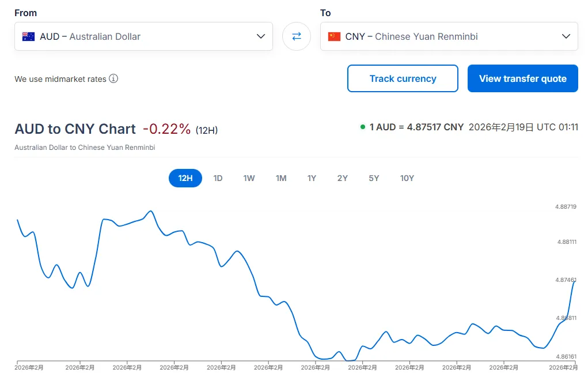Select the 12H time range
The image size is (588, 373).
185,178
